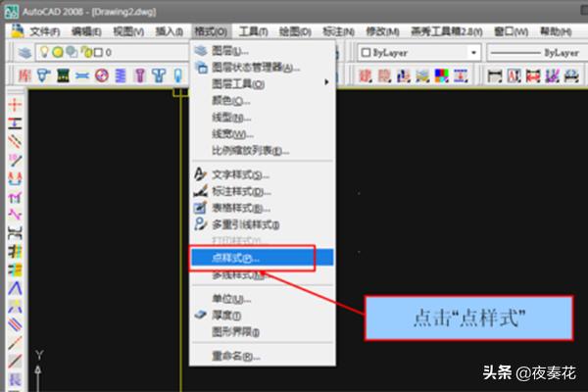The image size is (588, 392).
Task: Select the highlighted 点样式(P)... menu entry
Action: [263, 258]
